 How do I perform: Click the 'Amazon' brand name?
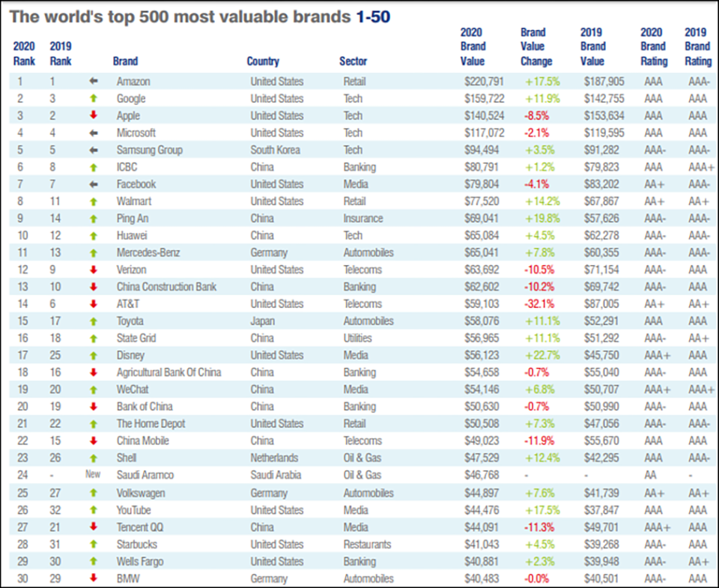[133, 82]
